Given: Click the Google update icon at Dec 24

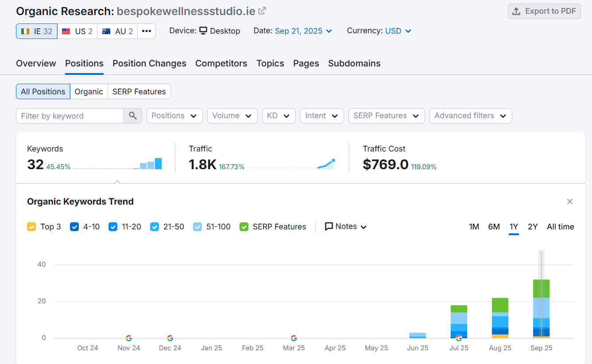Looking at the screenshot, I should click(x=170, y=338).
